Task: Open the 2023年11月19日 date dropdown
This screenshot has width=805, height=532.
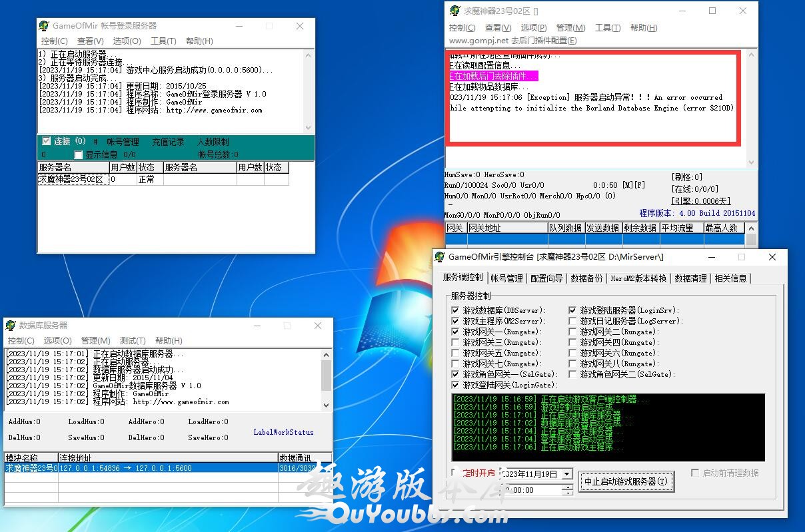Action: (566, 474)
